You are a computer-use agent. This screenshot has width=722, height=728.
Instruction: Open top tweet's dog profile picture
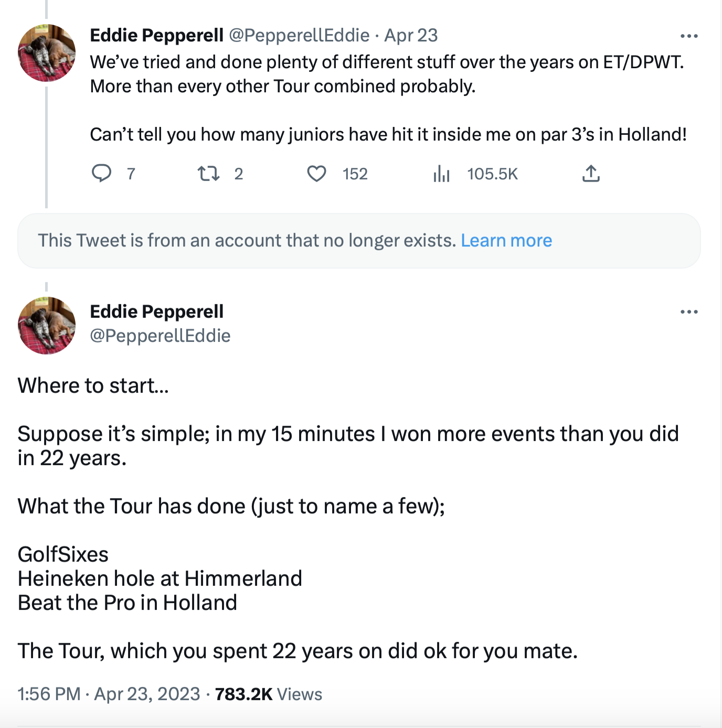pos(47,53)
